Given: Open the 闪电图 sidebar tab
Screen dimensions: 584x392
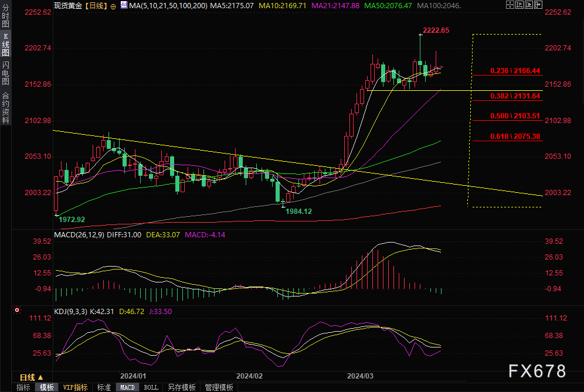Looking at the screenshot, I should click(x=5, y=73).
